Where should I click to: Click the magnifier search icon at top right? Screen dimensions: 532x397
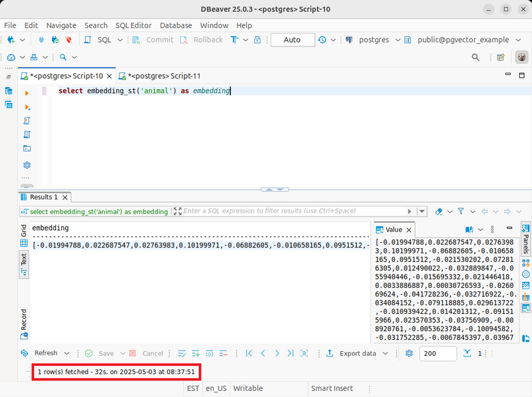(x=475, y=57)
